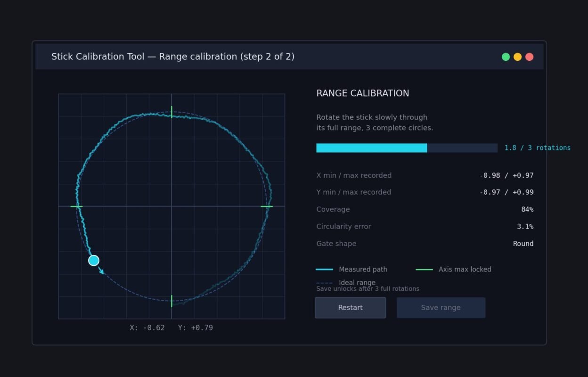Click the coordinate readout 'Y: +0.79'
The height and width of the screenshot is (377, 588).
click(196, 328)
